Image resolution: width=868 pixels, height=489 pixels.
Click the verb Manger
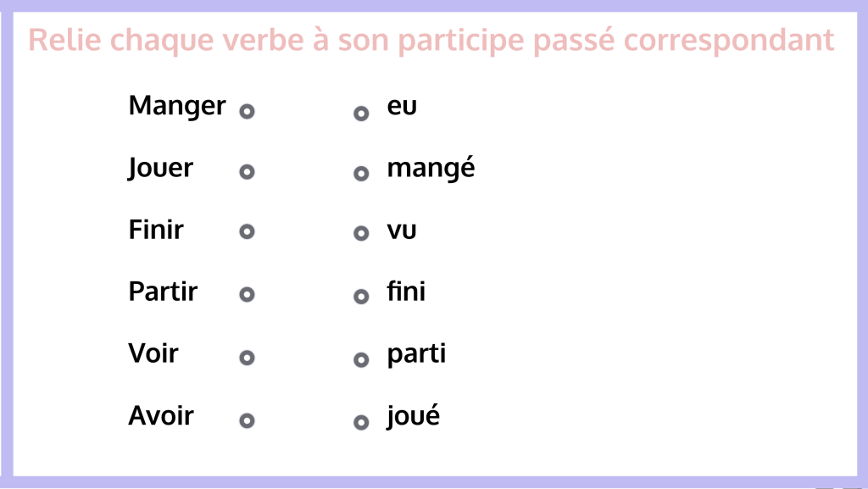pos(177,106)
